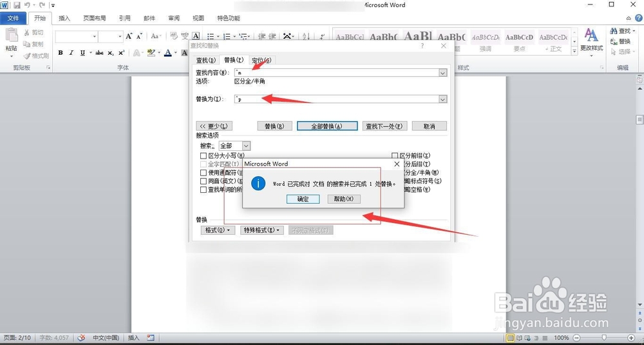644x345 pixels.
Task: Click the Save icon in quick access toolbar
Action: coord(17,5)
